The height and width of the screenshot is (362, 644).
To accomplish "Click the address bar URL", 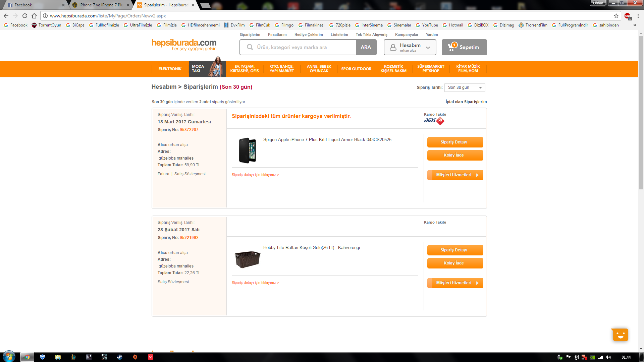I will [108, 16].
